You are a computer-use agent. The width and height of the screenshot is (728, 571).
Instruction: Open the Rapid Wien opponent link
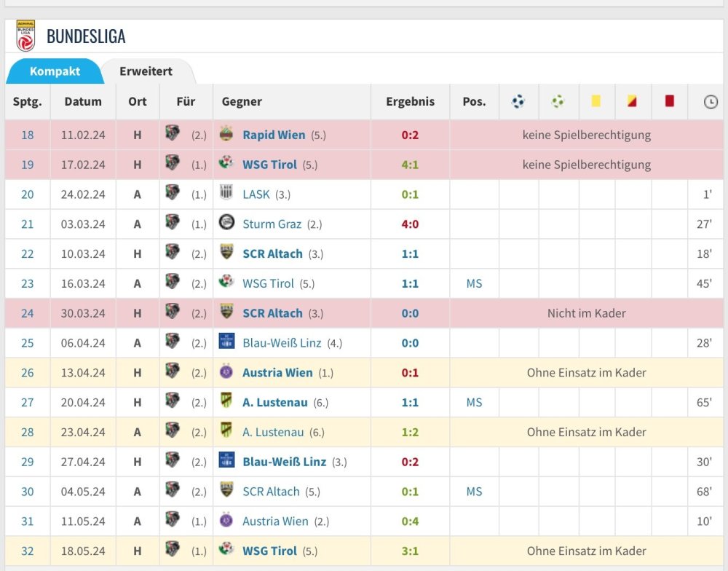[x=274, y=135]
